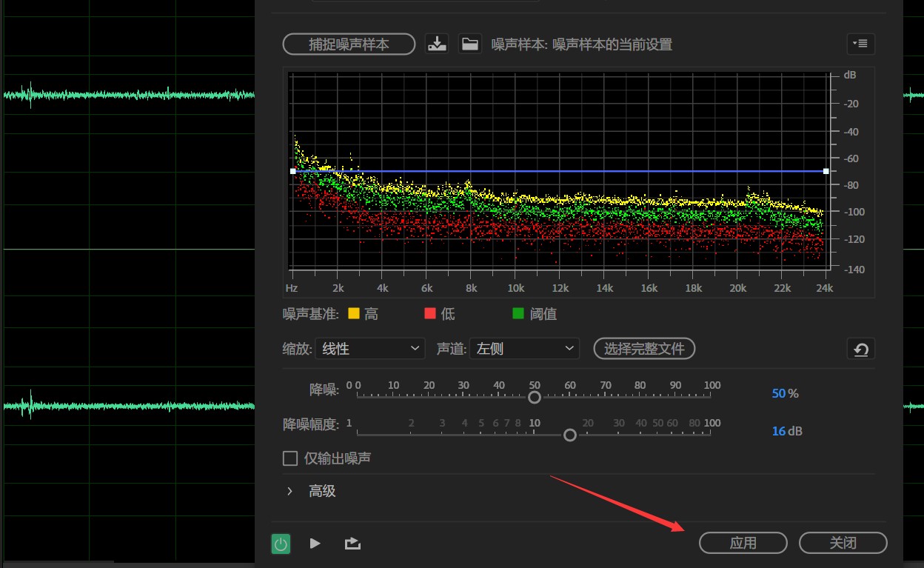Click the 选择完整文件 button
This screenshot has height=568, width=924.
[x=644, y=348]
